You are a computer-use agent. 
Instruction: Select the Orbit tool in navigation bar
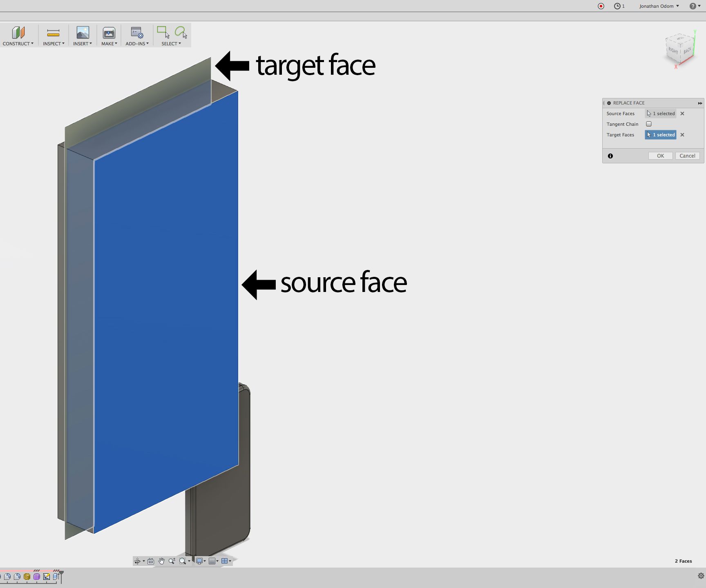click(x=138, y=561)
